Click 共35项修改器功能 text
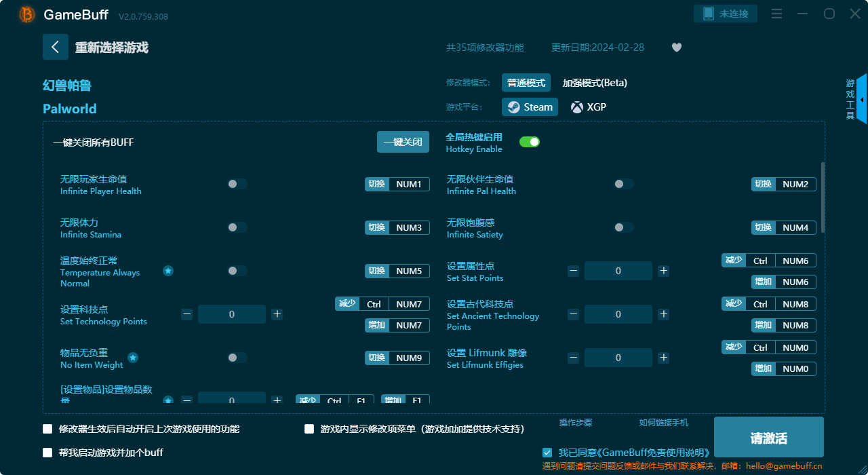868x475 pixels. 485,47
